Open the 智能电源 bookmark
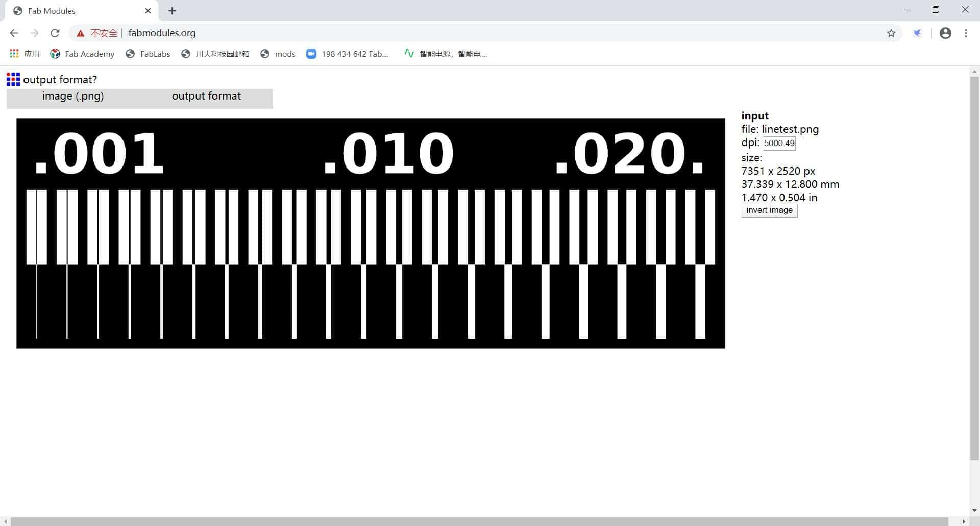The height and width of the screenshot is (526, 980). coord(446,54)
